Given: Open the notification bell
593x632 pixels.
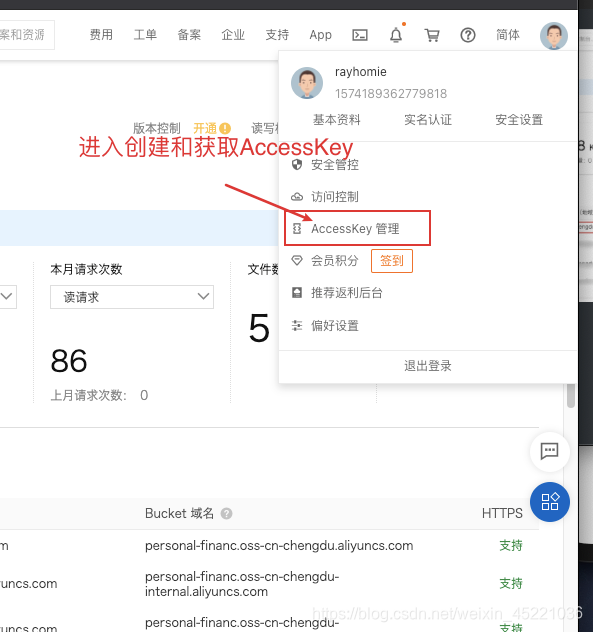Looking at the screenshot, I should tap(396, 35).
